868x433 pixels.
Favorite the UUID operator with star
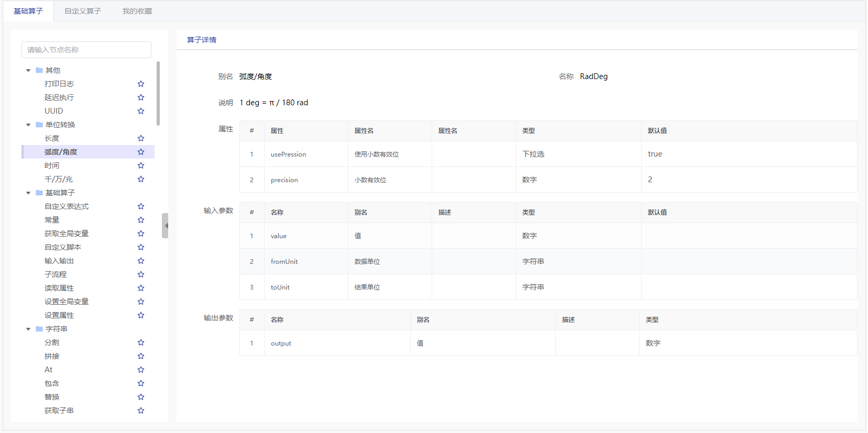click(141, 111)
